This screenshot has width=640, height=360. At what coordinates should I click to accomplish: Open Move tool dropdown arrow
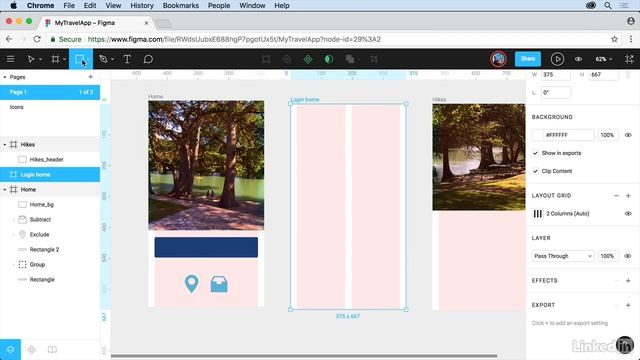(40, 60)
